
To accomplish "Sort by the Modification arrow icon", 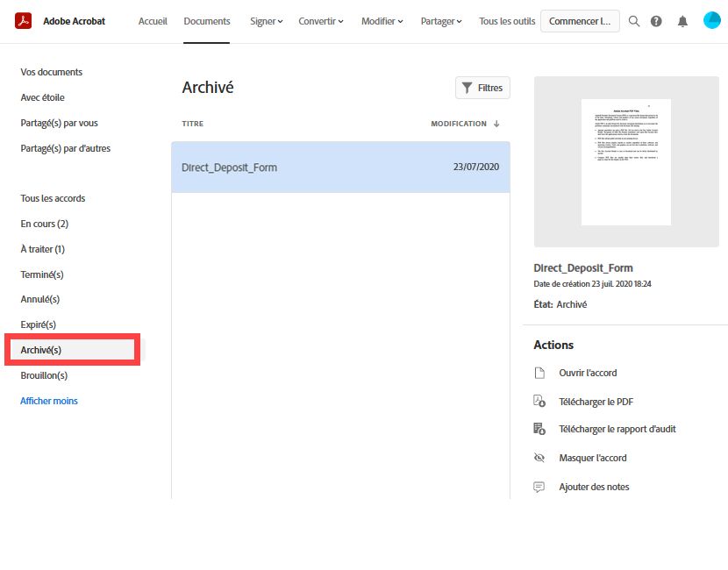I will tap(496, 124).
